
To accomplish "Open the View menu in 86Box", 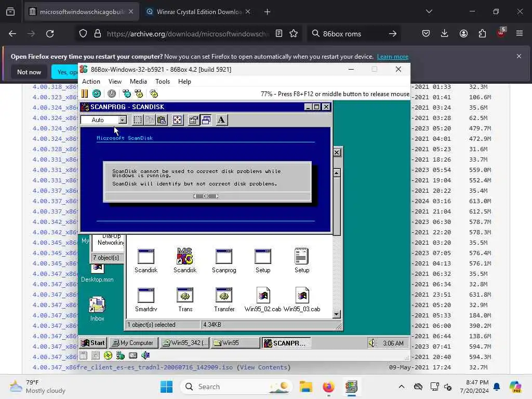I will click(x=115, y=82).
